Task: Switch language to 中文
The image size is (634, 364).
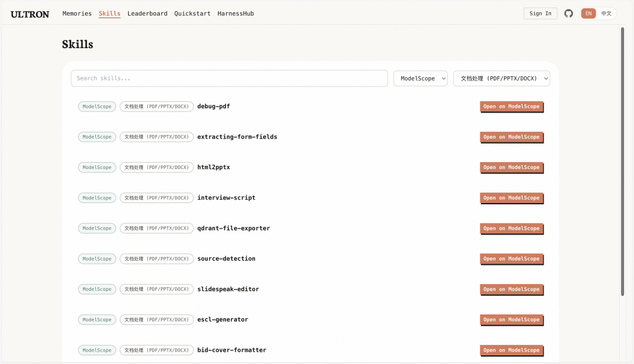Action: coord(606,14)
